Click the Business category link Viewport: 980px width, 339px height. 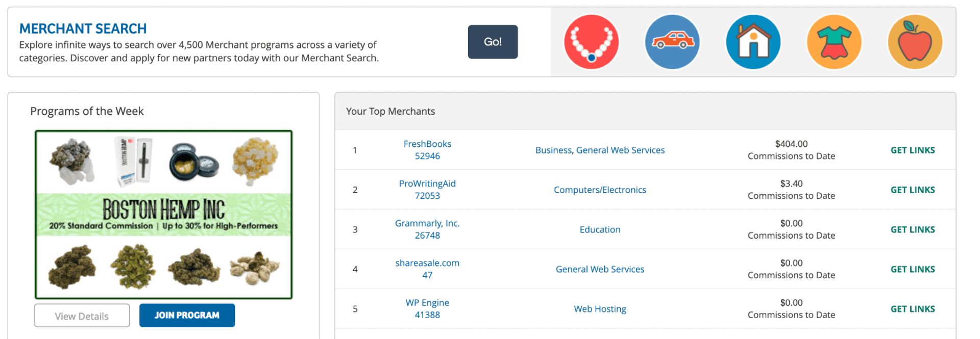click(x=553, y=150)
